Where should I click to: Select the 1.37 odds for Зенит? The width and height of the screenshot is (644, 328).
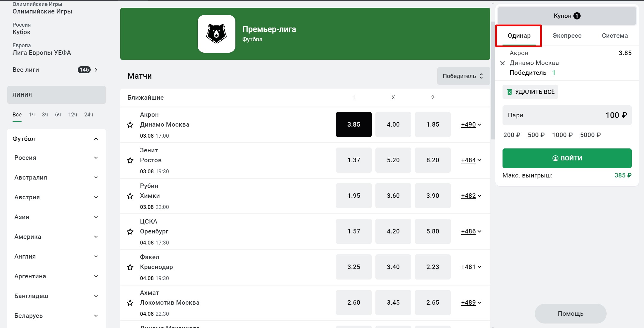[x=354, y=160]
